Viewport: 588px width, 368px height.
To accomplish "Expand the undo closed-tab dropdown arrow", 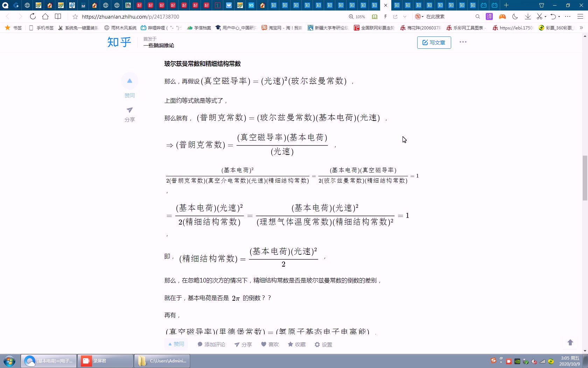I will [x=559, y=17].
